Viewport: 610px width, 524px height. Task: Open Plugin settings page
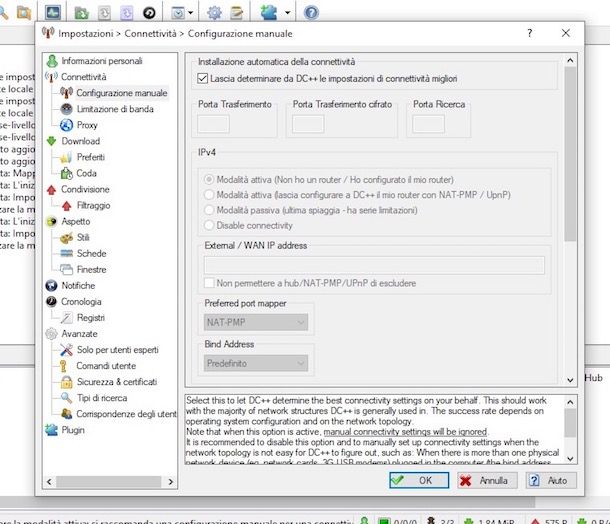(x=73, y=430)
